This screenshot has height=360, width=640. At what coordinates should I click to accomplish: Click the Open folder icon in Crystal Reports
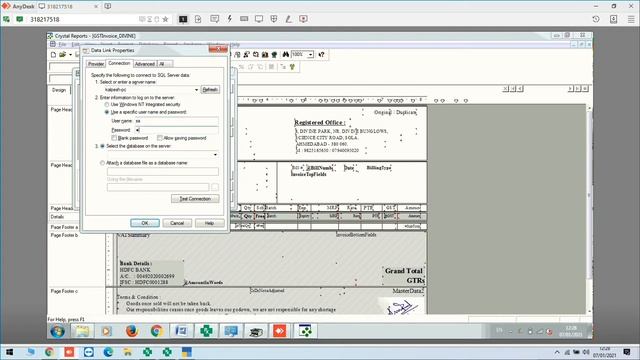point(62,54)
